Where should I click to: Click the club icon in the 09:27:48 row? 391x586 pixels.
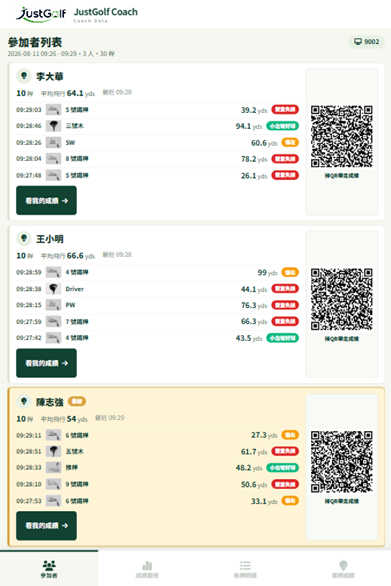click(x=53, y=175)
